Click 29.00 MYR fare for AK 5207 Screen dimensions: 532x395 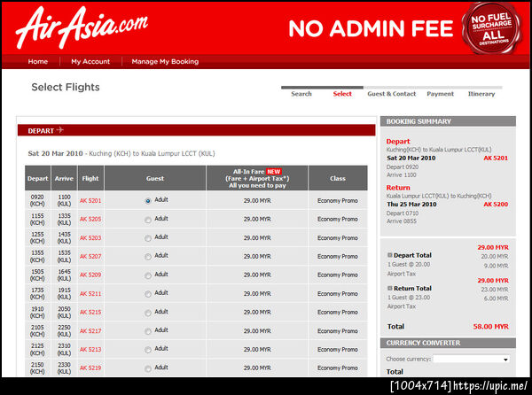[257, 257]
